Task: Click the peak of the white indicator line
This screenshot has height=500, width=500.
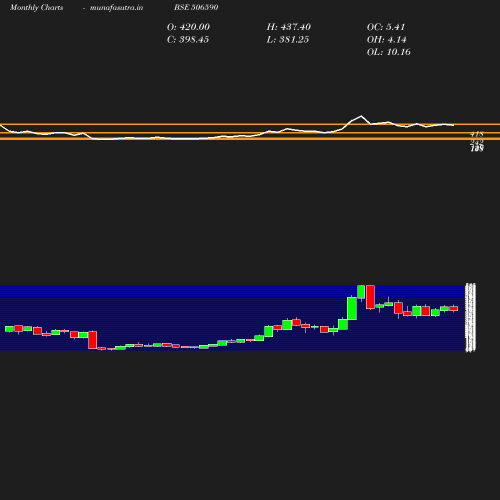Action: pyautogui.click(x=361, y=116)
